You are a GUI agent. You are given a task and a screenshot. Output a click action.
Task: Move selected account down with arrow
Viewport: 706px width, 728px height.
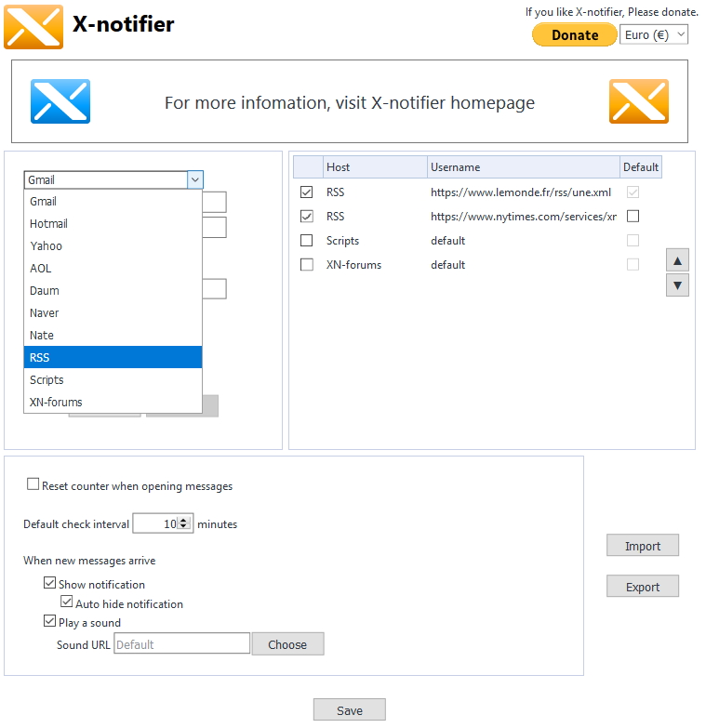(x=677, y=285)
